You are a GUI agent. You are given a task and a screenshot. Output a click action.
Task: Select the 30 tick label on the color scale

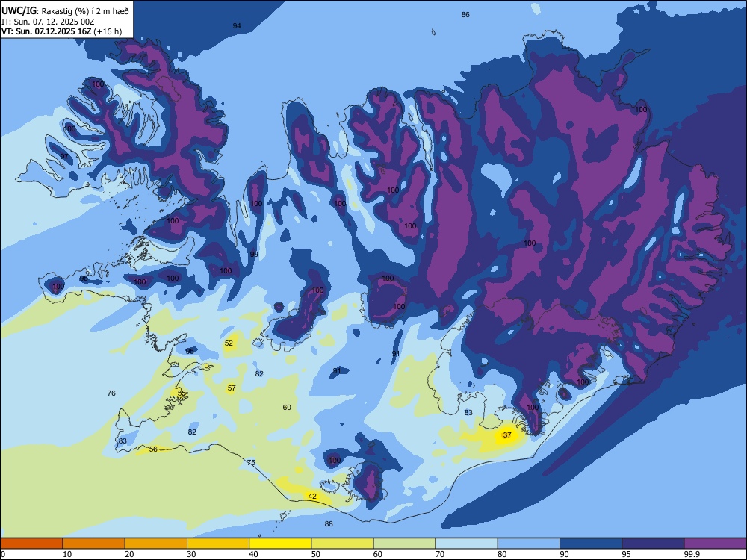(x=191, y=554)
